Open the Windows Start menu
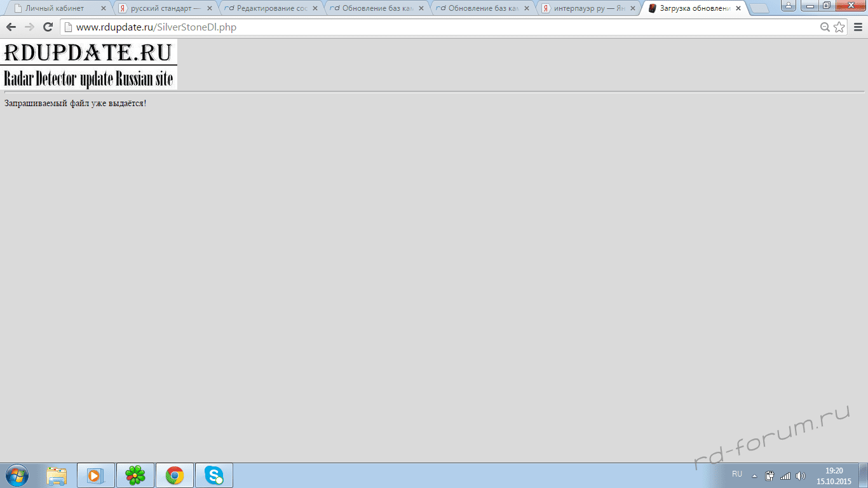 pyautogui.click(x=17, y=475)
